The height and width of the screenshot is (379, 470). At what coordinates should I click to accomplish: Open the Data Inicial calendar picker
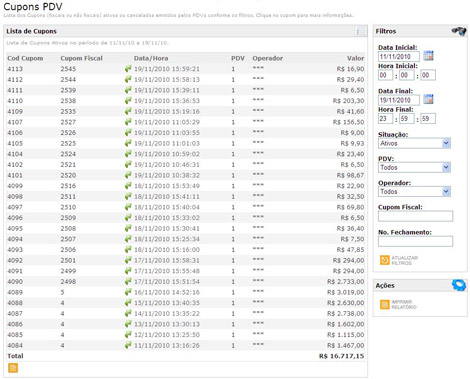click(x=428, y=55)
